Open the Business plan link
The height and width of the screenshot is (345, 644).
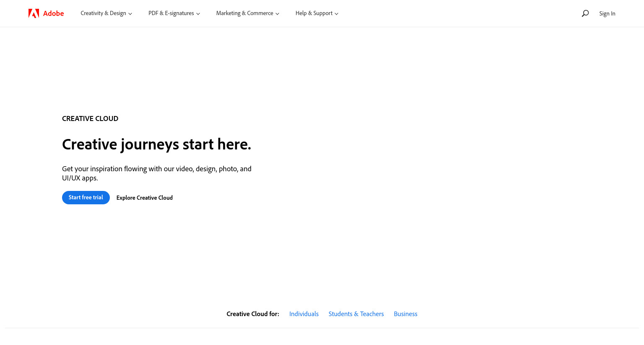coord(405,314)
